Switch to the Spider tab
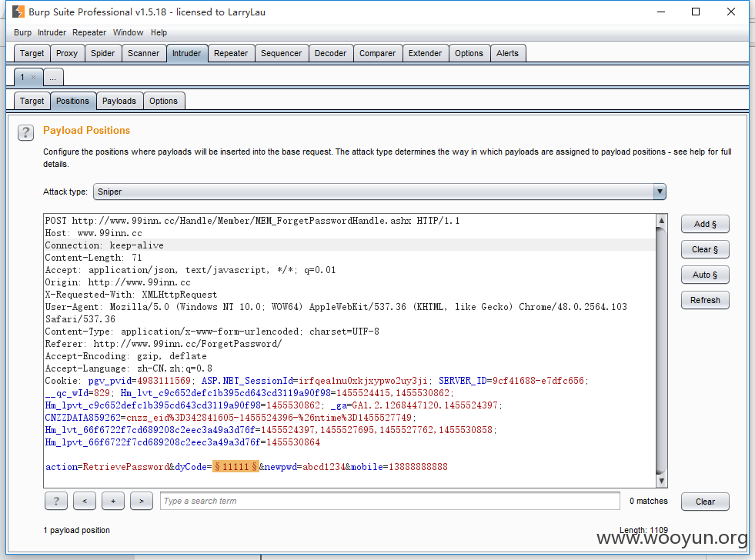The height and width of the screenshot is (560, 755). (103, 53)
